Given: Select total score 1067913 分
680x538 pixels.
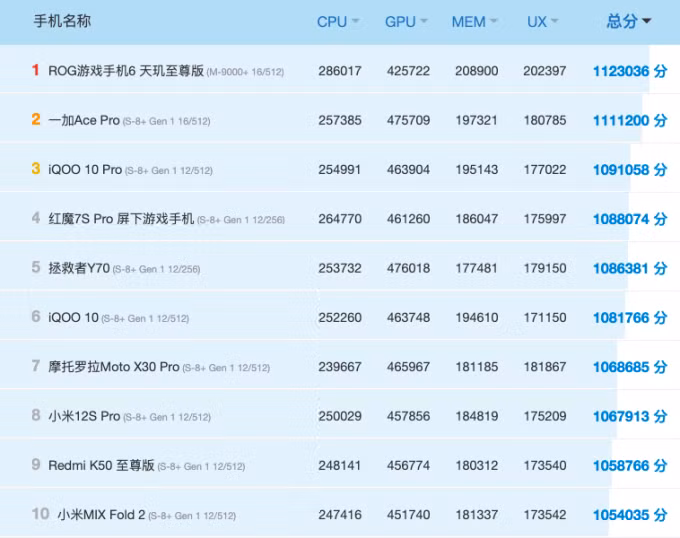Looking at the screenshot, I should pyautogui.click(x=630, y=417).
